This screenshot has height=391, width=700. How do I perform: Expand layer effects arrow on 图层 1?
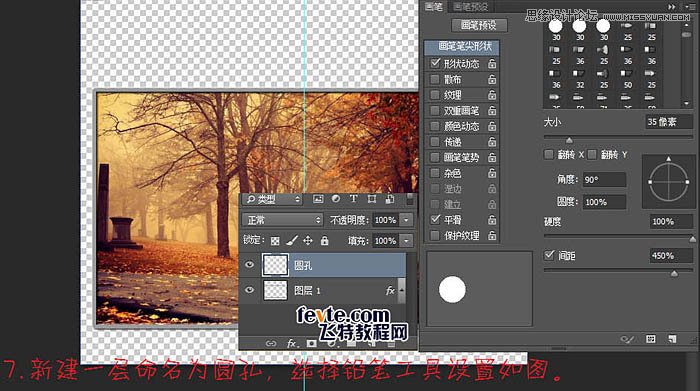pyautogui.click(x=401, y=290)
